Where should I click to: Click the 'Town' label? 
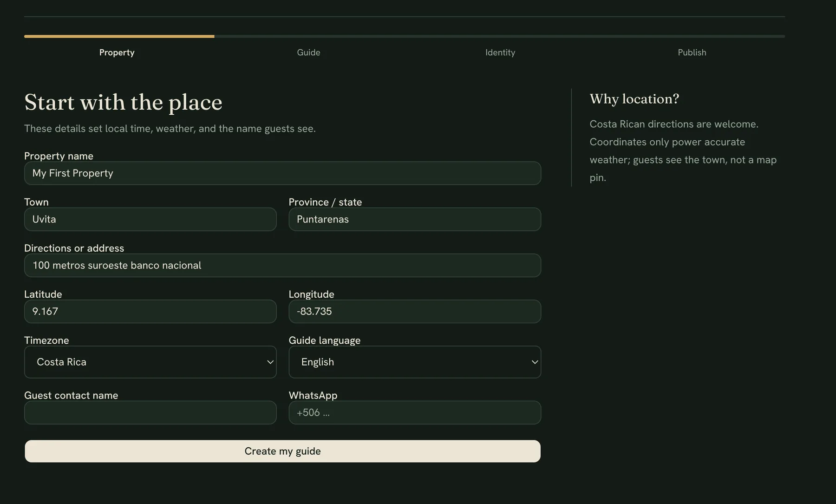[36, 202]
